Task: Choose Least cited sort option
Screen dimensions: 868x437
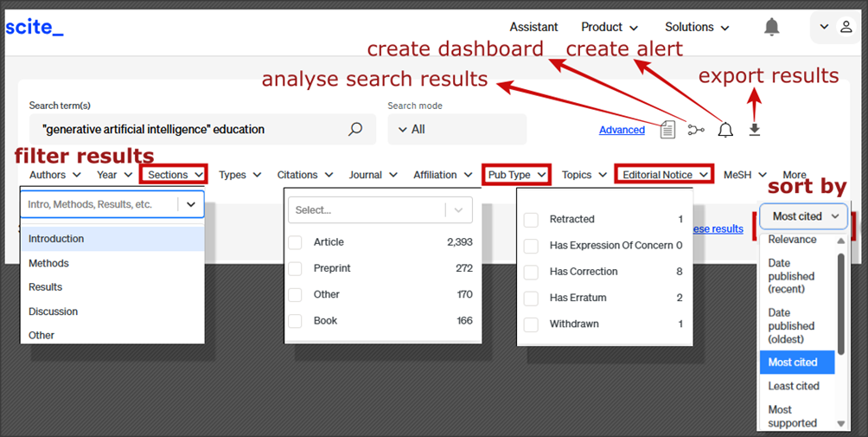Action: (793, 386)
